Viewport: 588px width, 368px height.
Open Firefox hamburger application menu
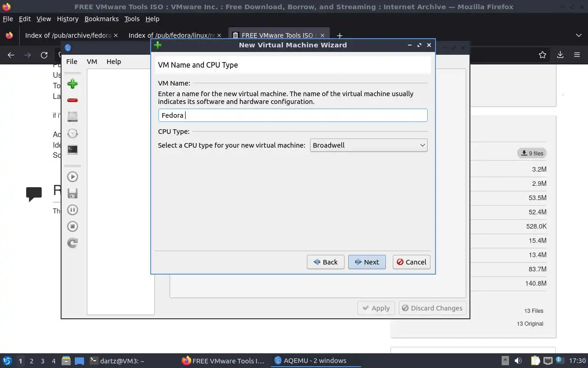577,55
